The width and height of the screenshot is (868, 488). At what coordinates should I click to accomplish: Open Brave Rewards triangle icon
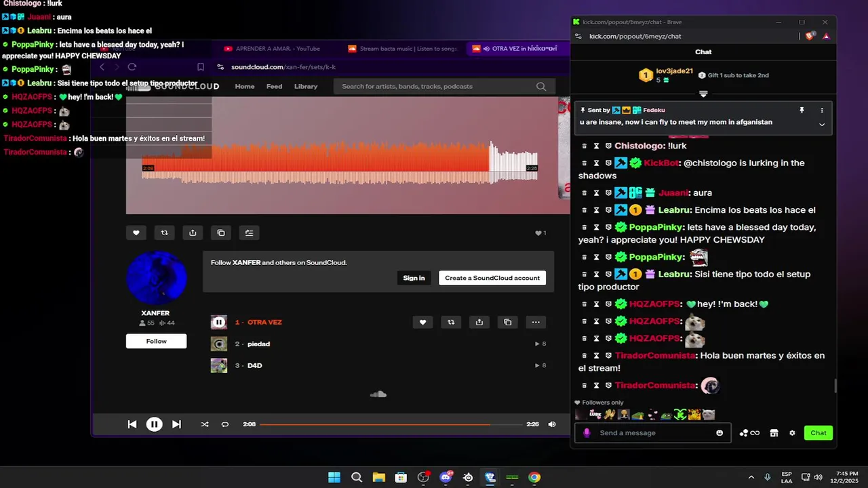[x=826, y=36]
